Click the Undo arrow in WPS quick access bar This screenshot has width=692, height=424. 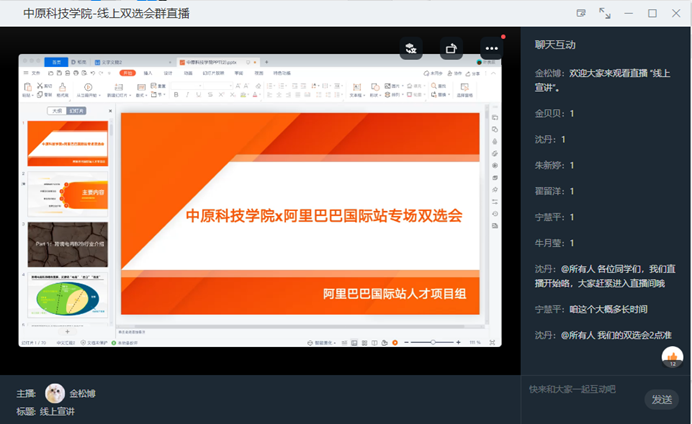(93, 73)
